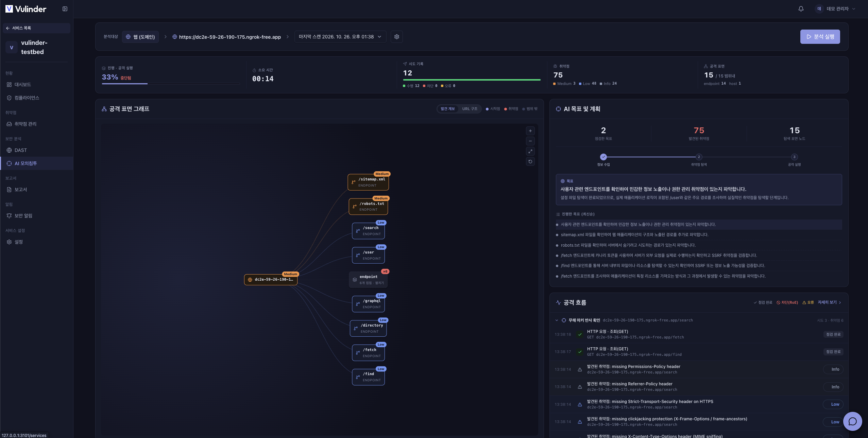Click 분석 실행 button
Viewport: 868px width, 438px height.
click(x=820, y=37)
